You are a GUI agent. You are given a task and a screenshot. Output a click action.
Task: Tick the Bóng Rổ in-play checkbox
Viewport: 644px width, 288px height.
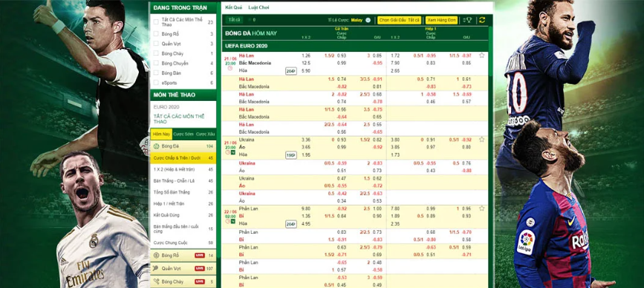pos(156,34)
